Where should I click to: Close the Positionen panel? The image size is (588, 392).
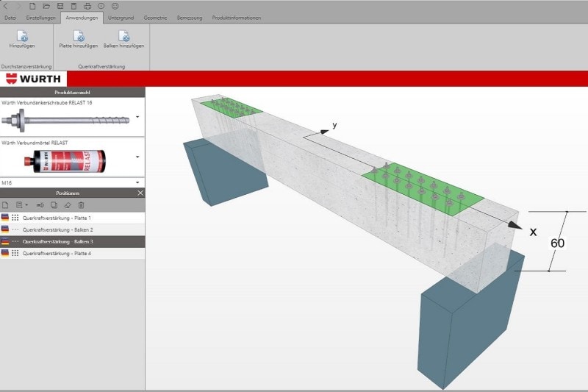pyautogui.click(x=140, y=193)
